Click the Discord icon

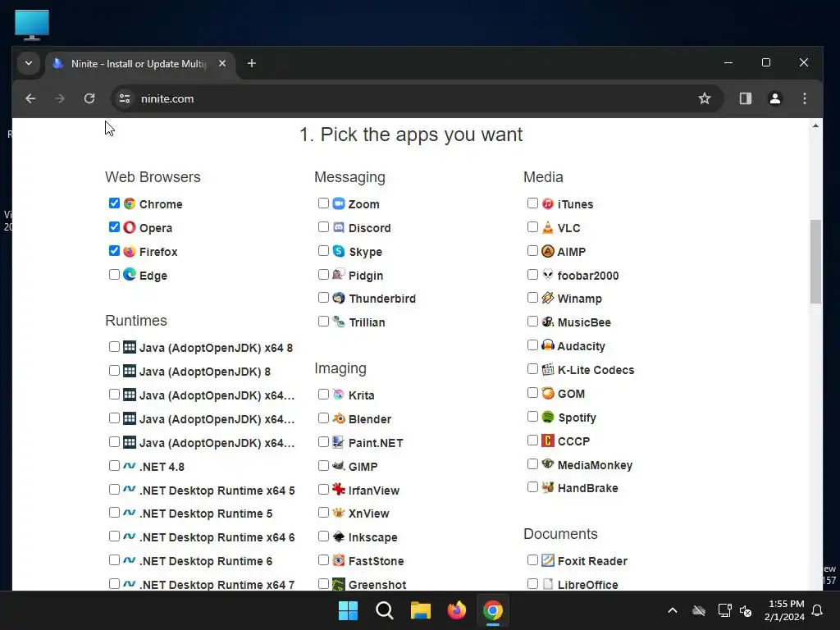(x=338, y=227)
